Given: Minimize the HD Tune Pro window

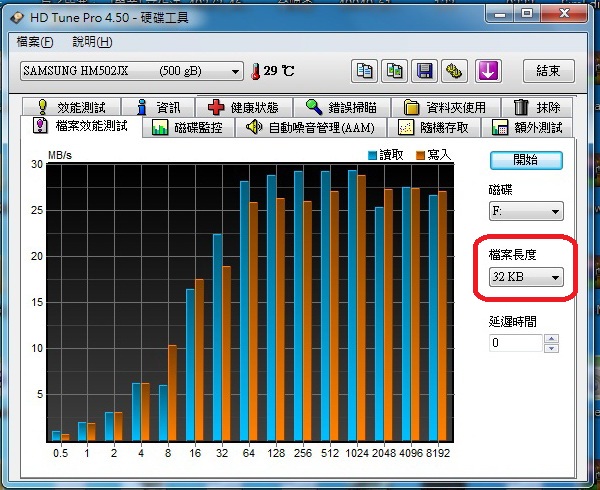Looking at the screenshot, I should [x=500, y=15].
